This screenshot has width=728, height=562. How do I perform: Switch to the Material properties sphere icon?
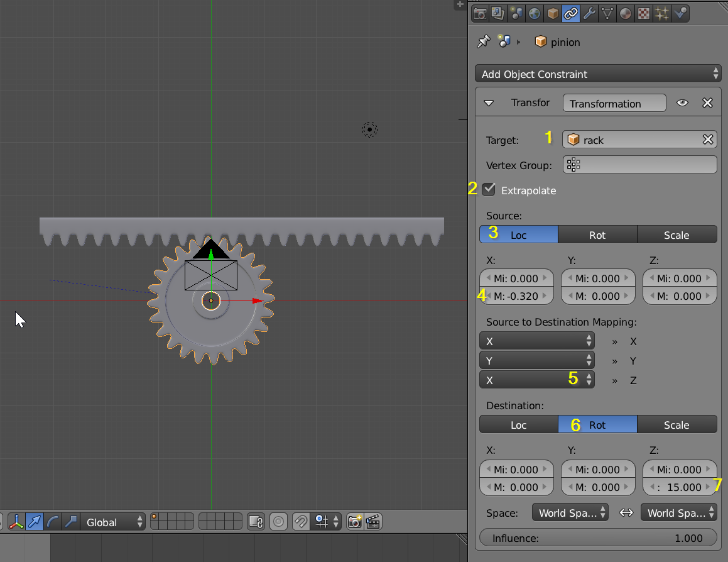[x=625, y=13]
